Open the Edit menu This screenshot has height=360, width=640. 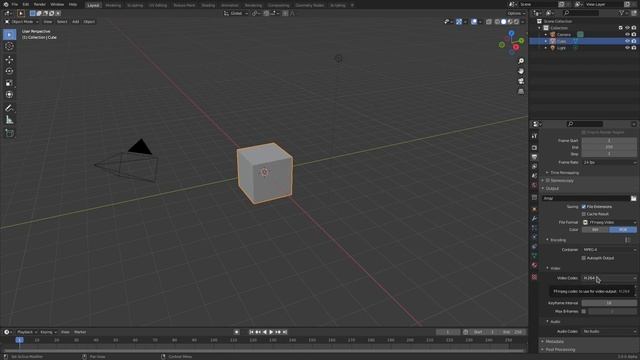[x=26, y=4]
